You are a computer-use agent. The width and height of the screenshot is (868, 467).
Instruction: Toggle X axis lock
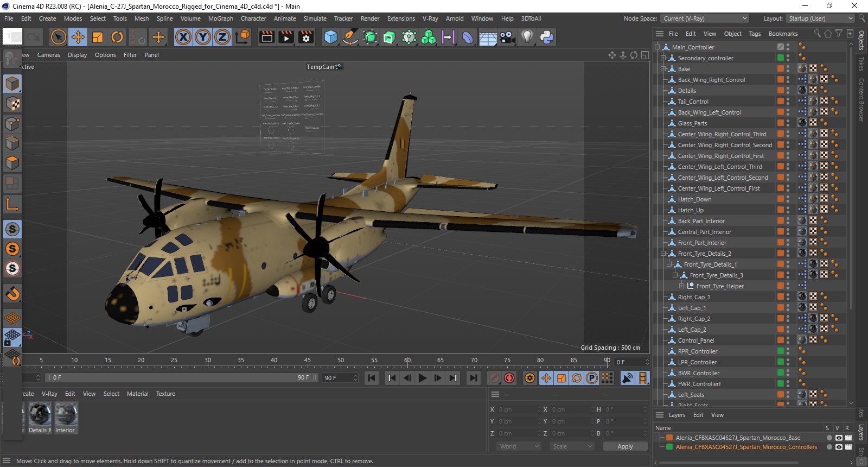[x=183, y=37]
